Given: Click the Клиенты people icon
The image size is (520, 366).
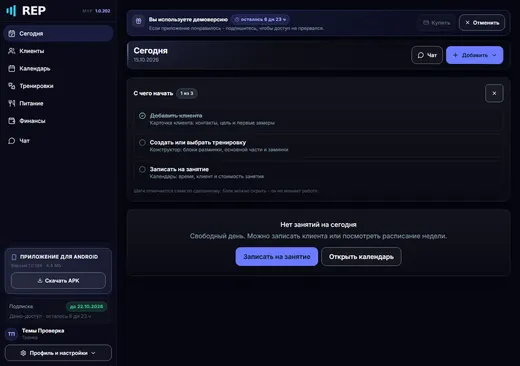Looking at the screenshot, I should point(12,51).
